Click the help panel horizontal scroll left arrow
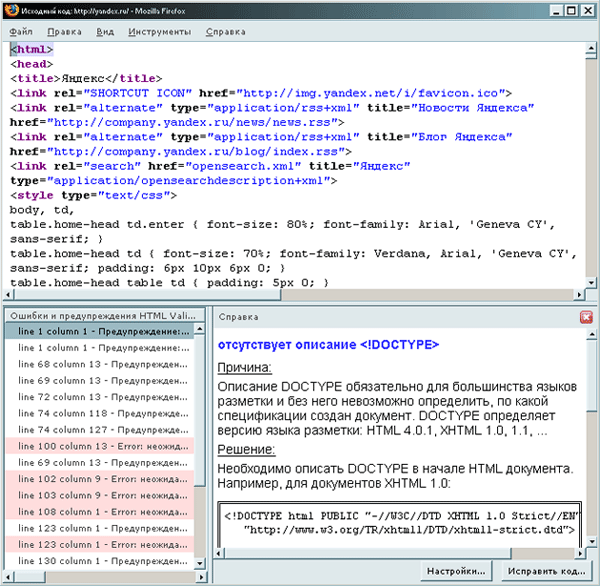This screenshot has width=600, height=586. click(x=219, y=553)
